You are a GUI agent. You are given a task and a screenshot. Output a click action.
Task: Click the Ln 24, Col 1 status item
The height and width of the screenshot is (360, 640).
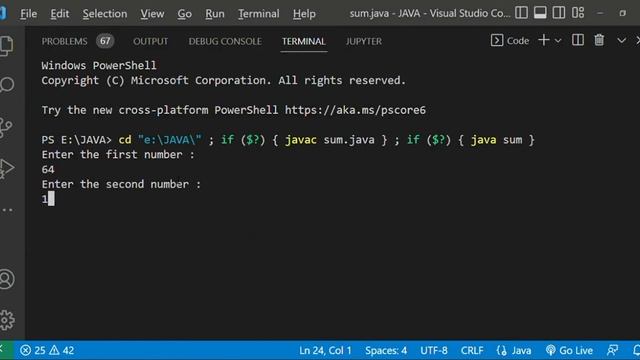point(325,350)
